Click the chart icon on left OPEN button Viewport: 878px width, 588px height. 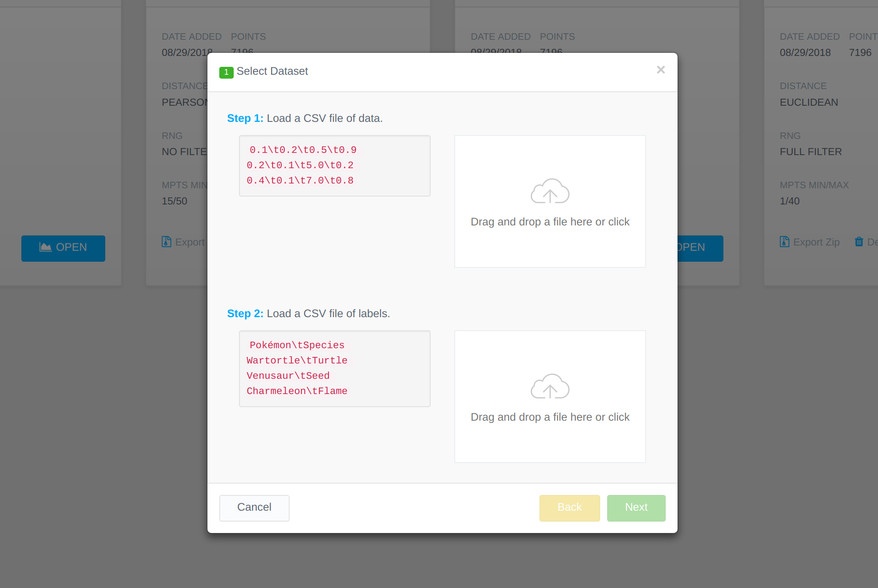pyautogui.click(x=45, y=247)
